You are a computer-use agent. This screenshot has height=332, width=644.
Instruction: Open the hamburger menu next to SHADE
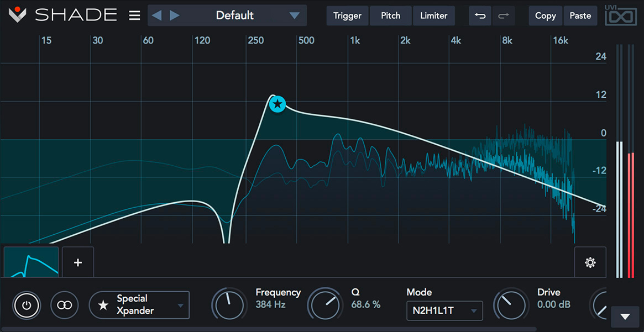134,15
